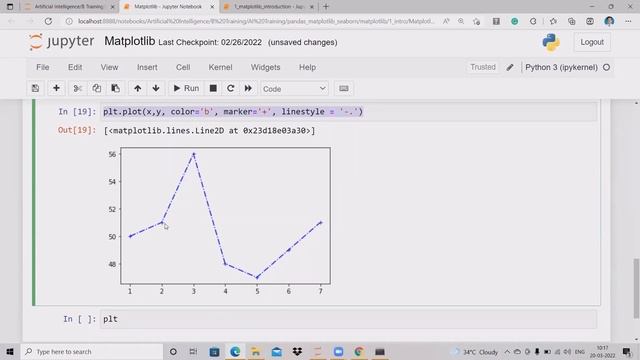Viewport: 640px width, 360px height.
Task: Reload the page
Action: [x=48, y=21]
